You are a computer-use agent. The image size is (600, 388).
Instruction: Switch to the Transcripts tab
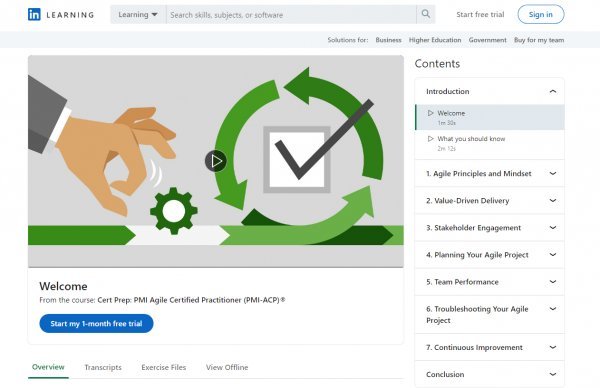pos(103,367)
